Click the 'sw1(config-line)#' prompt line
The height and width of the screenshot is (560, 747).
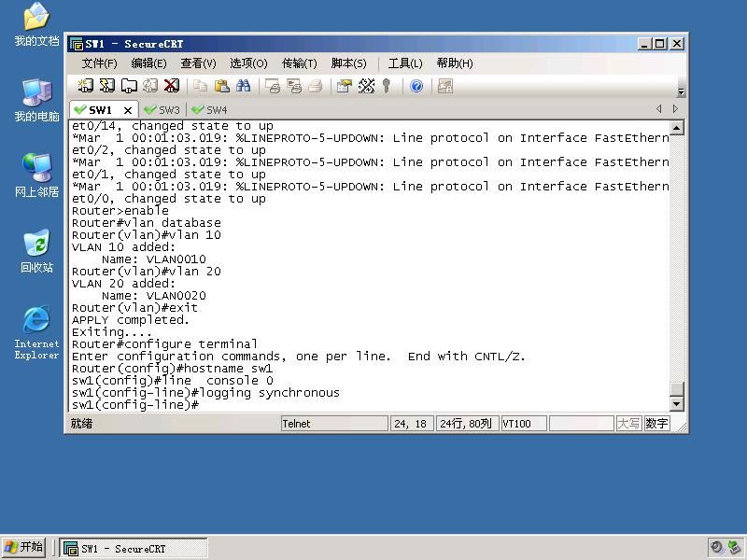coord(135,405)
